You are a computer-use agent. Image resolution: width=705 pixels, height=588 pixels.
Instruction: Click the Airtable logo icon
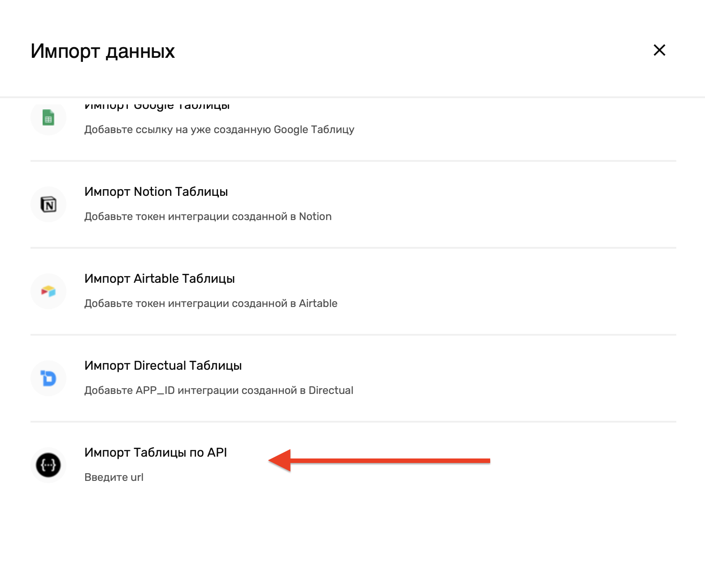tap(48, 291)
